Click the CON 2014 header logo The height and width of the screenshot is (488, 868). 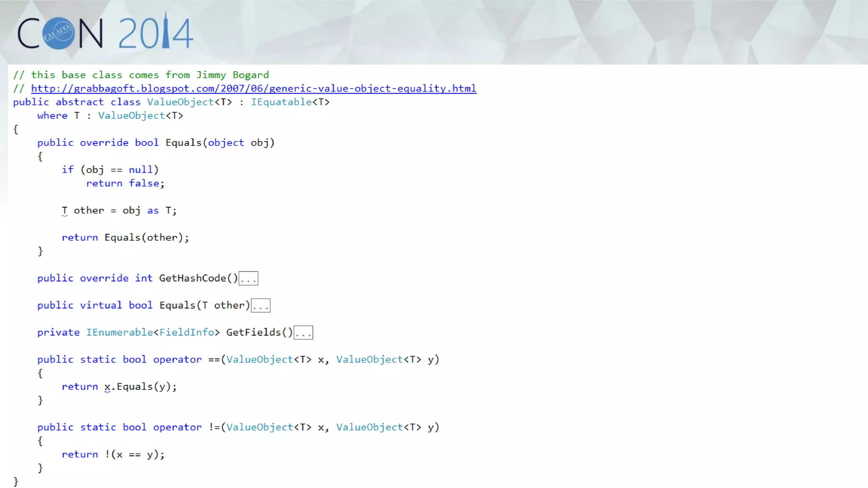point(105,33)
